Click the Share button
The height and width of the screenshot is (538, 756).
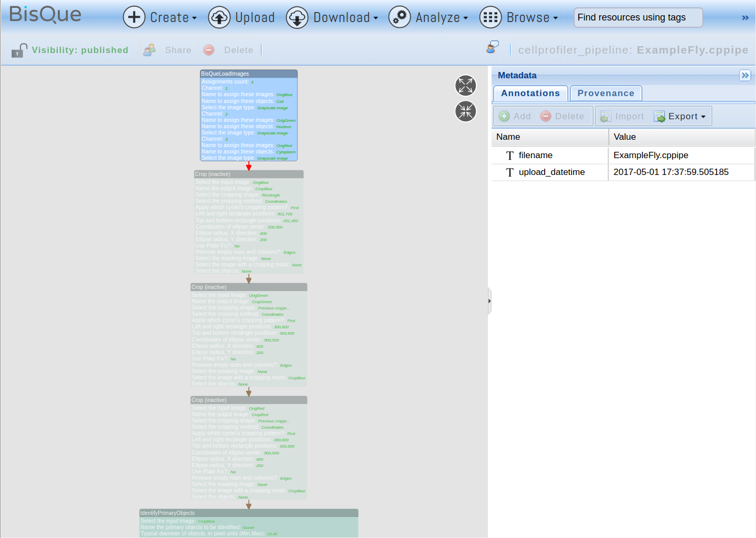pos(168,50)
